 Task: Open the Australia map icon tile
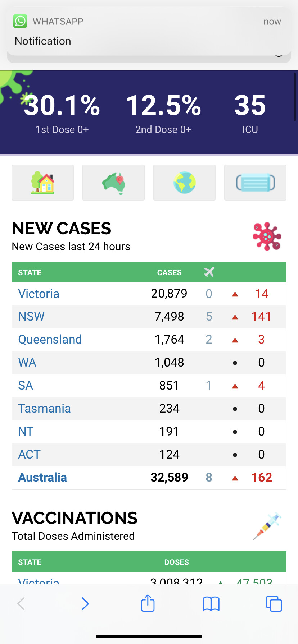click(113, 183)
